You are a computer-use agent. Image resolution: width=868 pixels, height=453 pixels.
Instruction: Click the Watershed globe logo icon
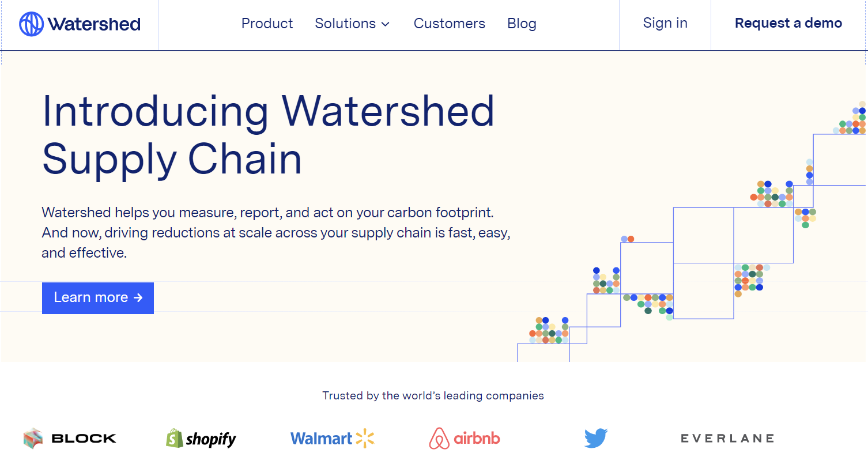[x=31, y=24]
